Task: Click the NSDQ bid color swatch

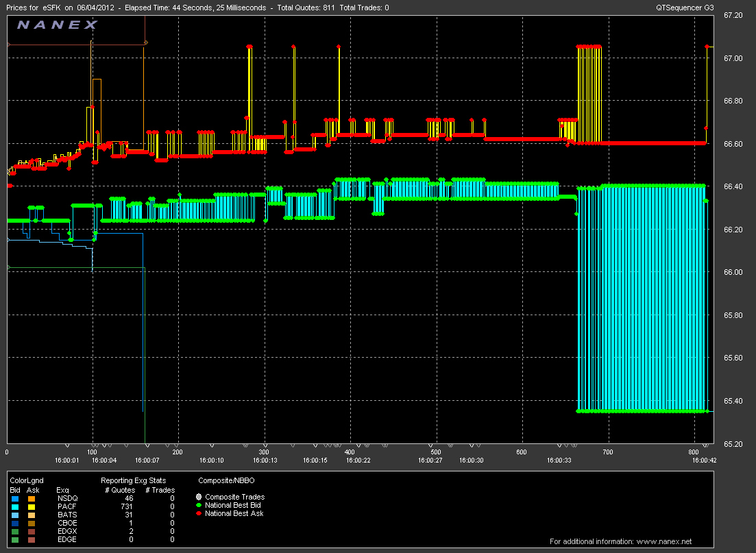Action: point(15,498)
